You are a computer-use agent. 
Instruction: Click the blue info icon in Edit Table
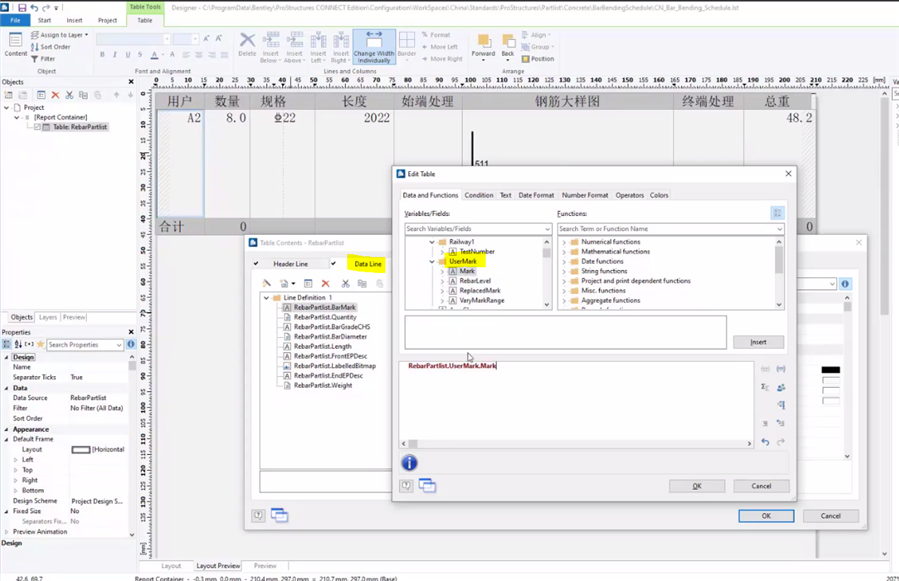point(409,463)
